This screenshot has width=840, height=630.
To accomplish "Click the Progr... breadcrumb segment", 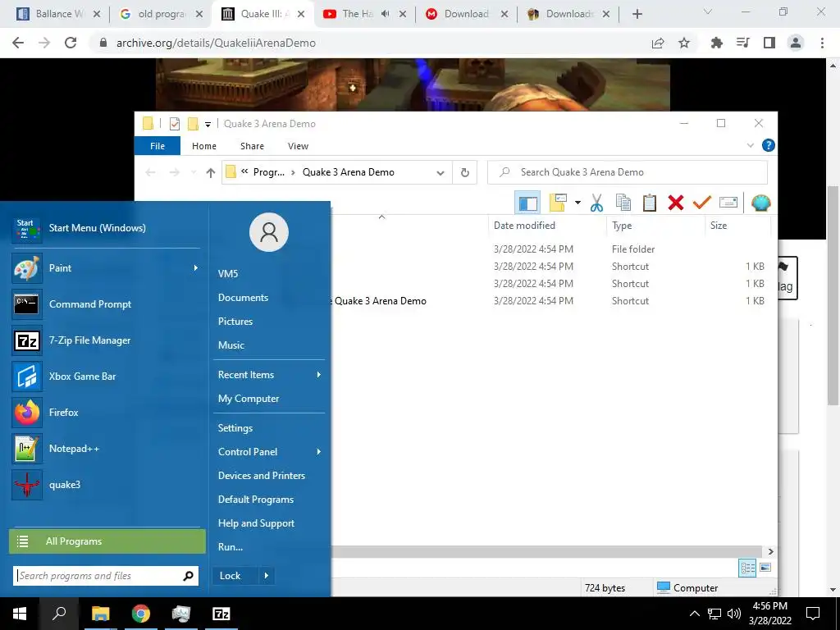I will tap(269, 172).
